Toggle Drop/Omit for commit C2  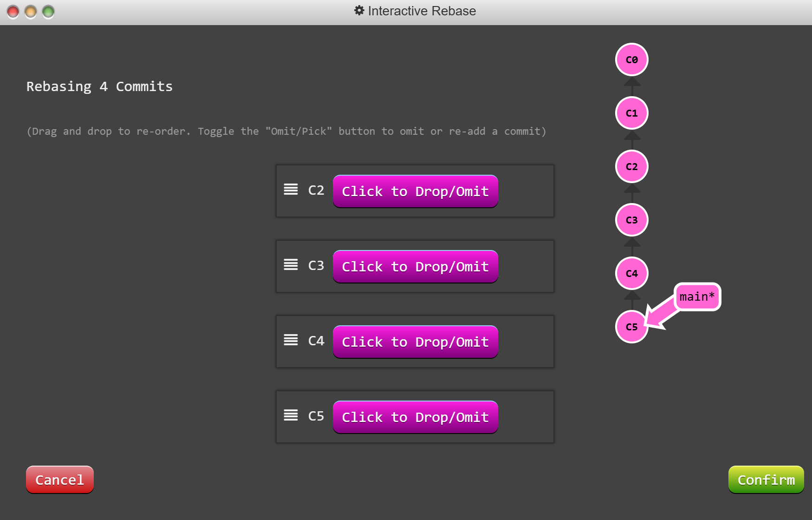tap(415, 191)
